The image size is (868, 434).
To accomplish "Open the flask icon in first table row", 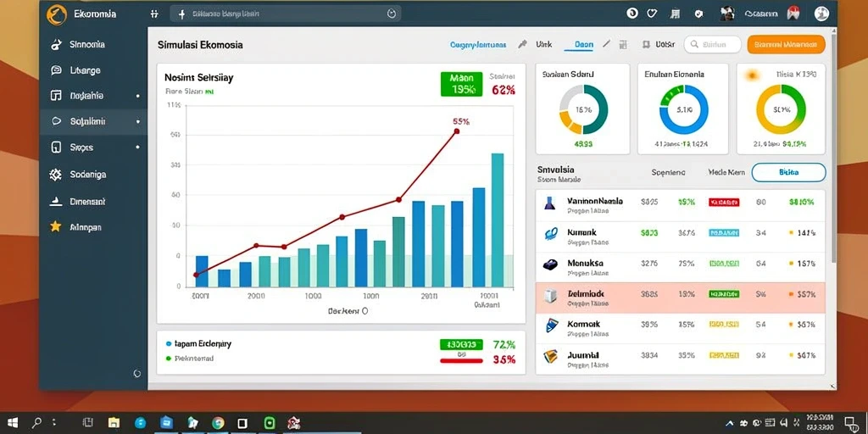I will tap(549, 203).
